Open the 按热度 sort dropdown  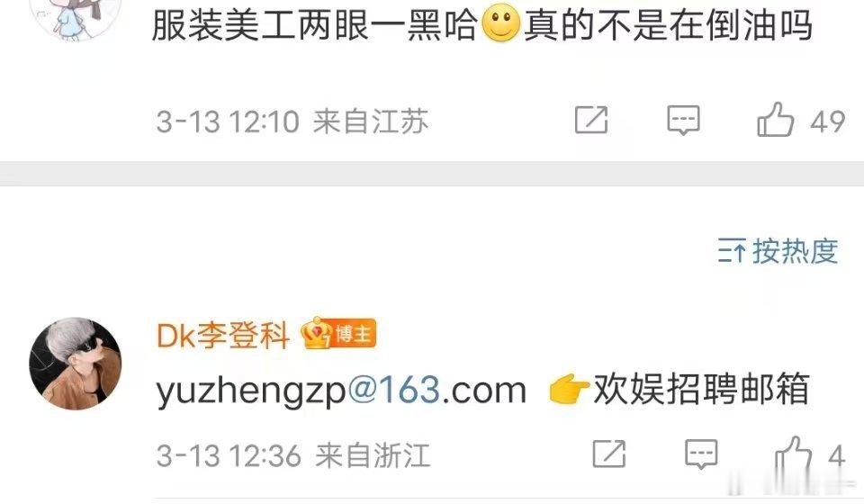click(778, 251)
